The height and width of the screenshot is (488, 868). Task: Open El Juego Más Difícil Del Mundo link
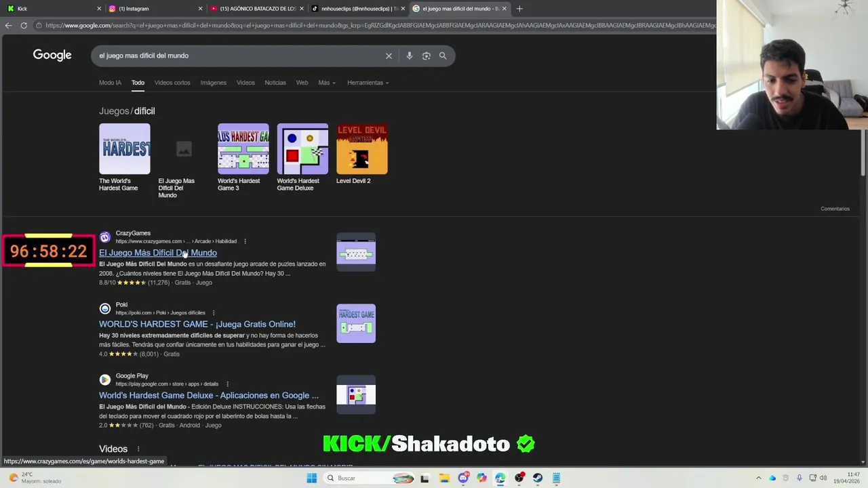coord(158,253)
